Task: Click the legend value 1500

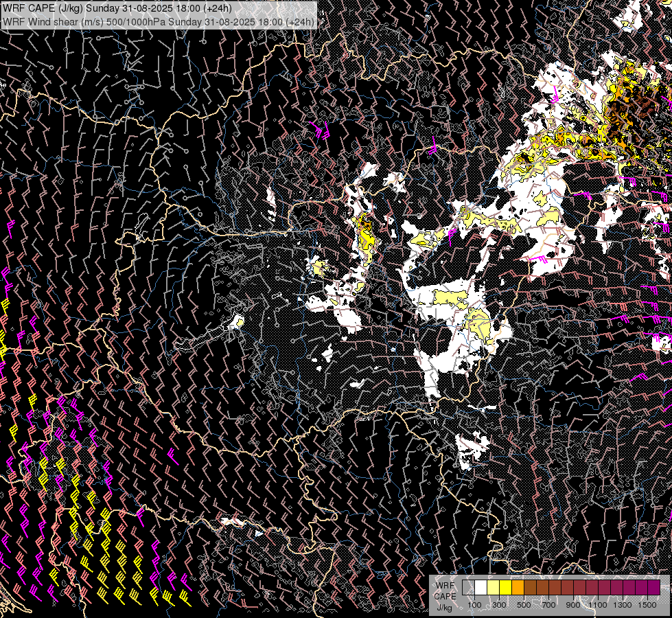Action: [647, 605]
